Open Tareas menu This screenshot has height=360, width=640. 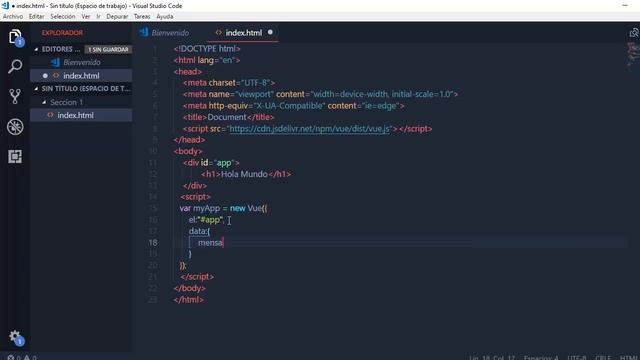(x=142, y=16)
